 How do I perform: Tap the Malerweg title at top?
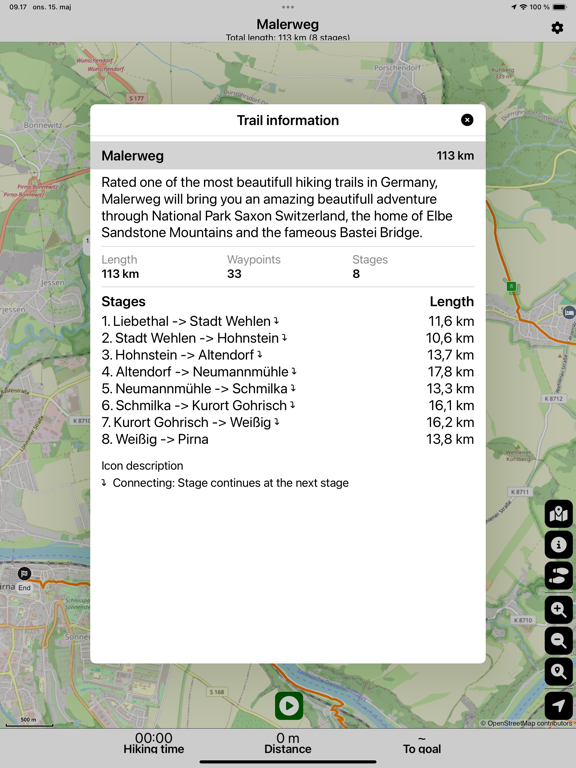[288, 24]
